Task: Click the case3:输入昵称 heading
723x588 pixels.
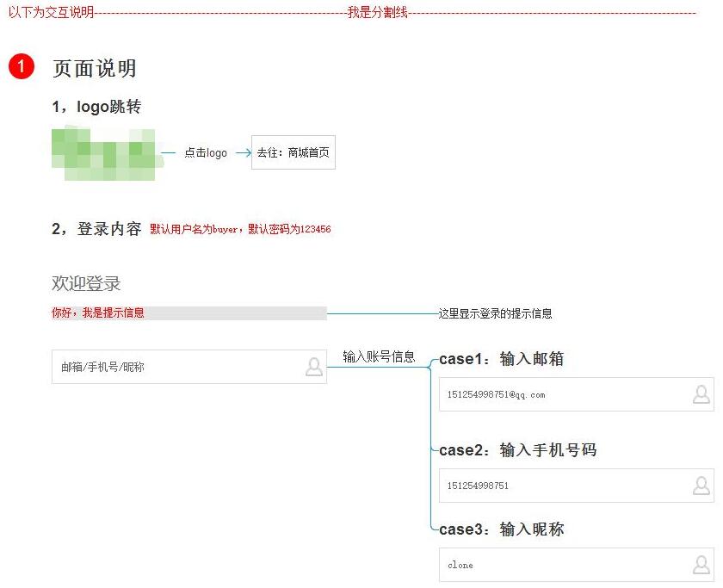Action: (501, 529)
